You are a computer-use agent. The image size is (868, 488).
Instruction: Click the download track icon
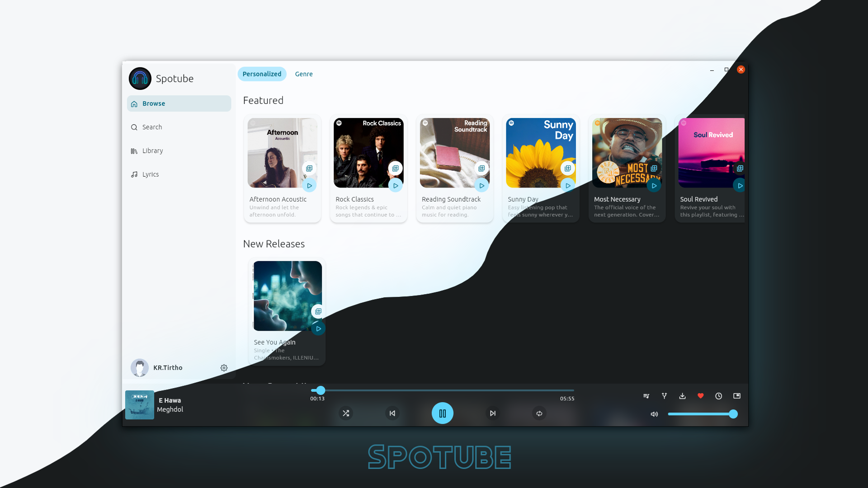683,396
